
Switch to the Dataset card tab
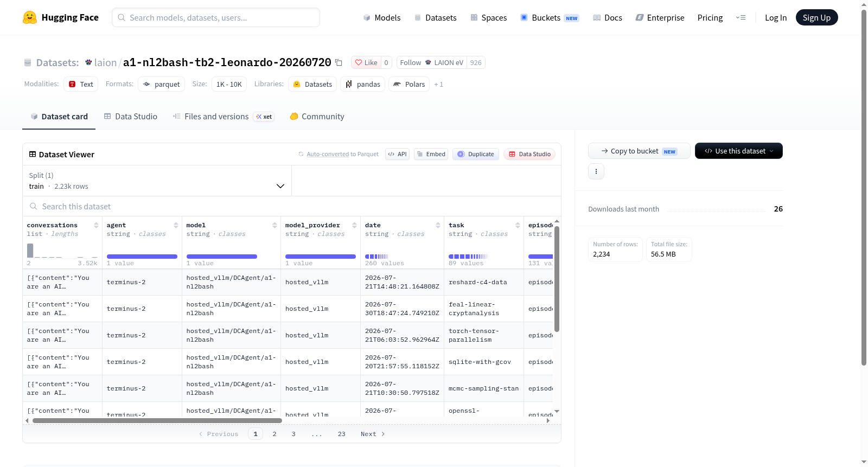pyautogui.click(x=59, y=117)
